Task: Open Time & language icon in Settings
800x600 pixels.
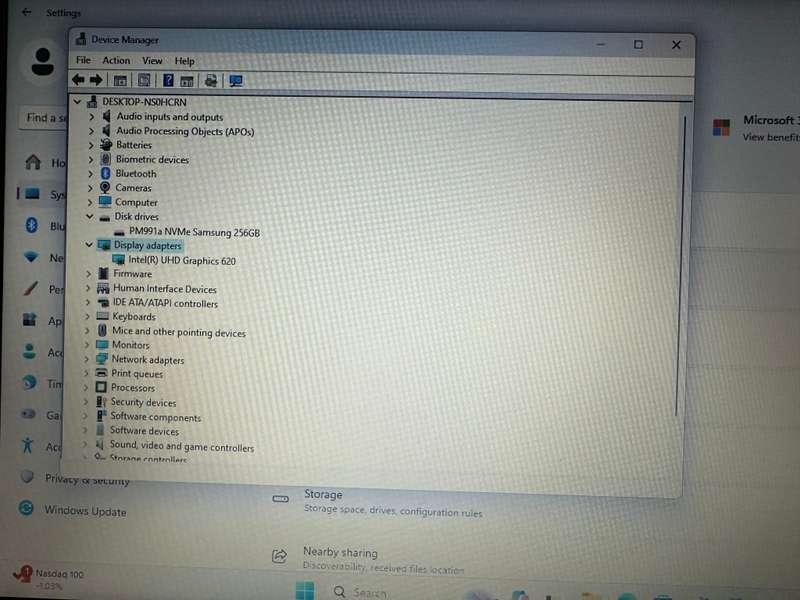Action: (30, 383)
